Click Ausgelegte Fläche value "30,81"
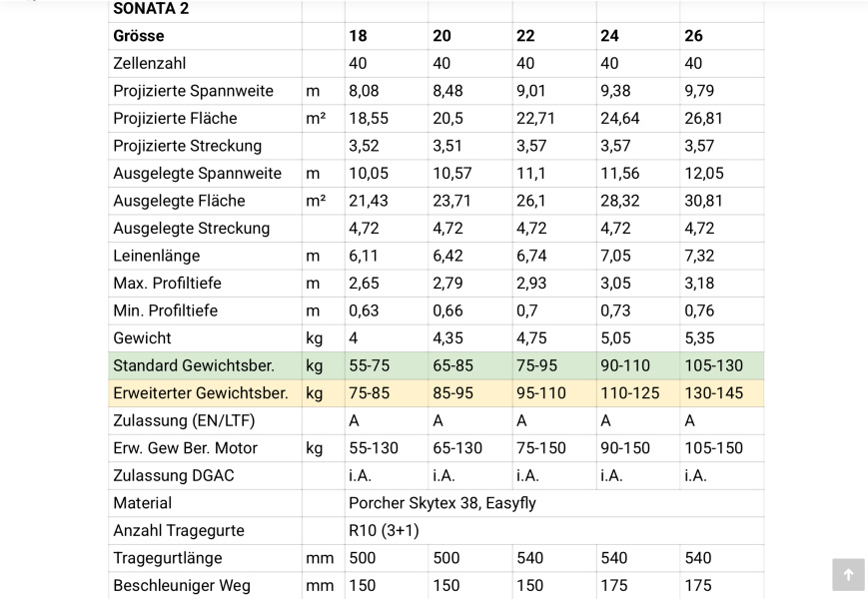This screenshot has height=599, width=868. tap(703, 201)
